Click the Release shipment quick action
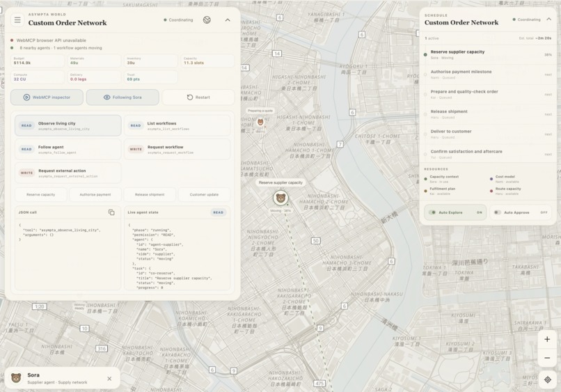Viewport: 561px width, 392px height. pyautogui.click(x=150, y=195)
